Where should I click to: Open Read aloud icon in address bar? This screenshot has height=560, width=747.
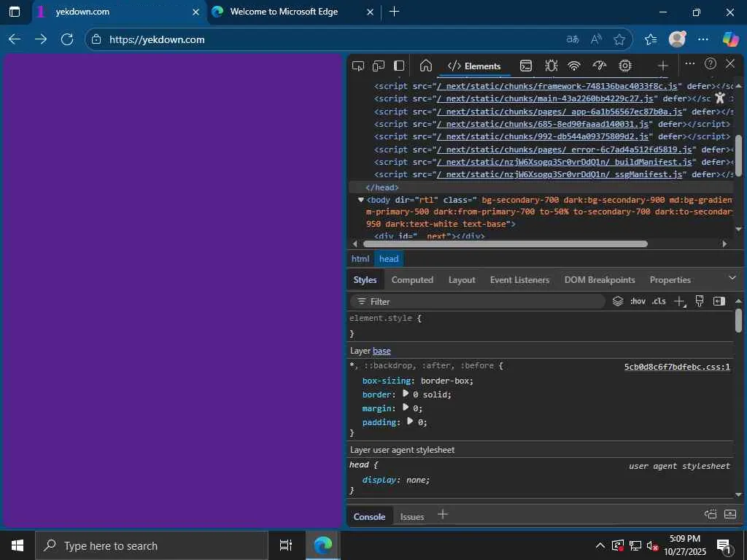click(596, 39)
